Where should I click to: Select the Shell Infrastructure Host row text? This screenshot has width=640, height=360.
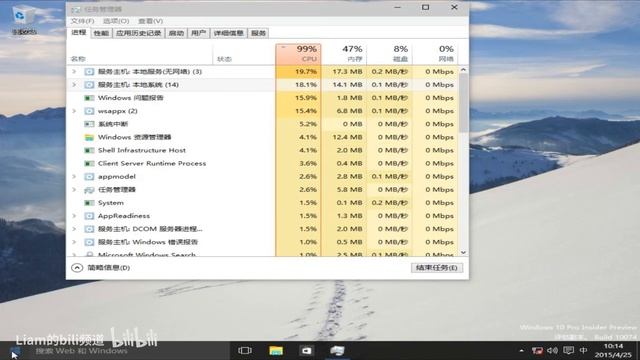tap(142, 150)
